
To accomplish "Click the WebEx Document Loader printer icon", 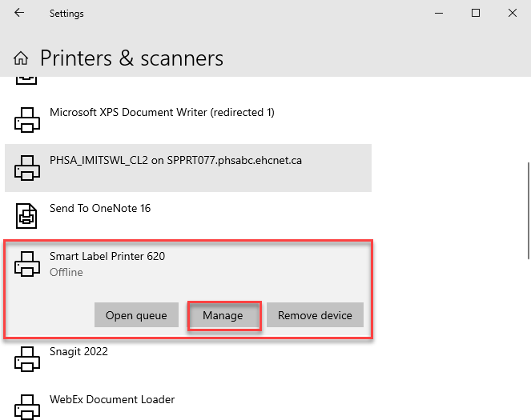I will coord(27,407).
